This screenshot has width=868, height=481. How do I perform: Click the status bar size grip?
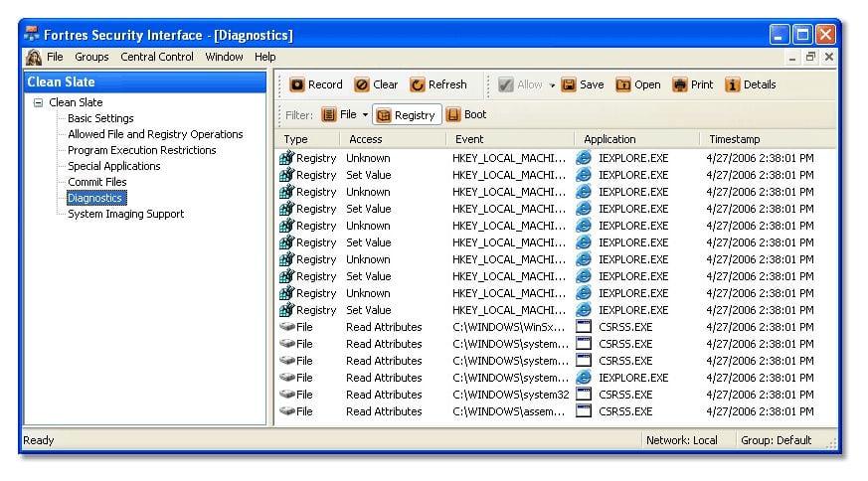point(831,443)
